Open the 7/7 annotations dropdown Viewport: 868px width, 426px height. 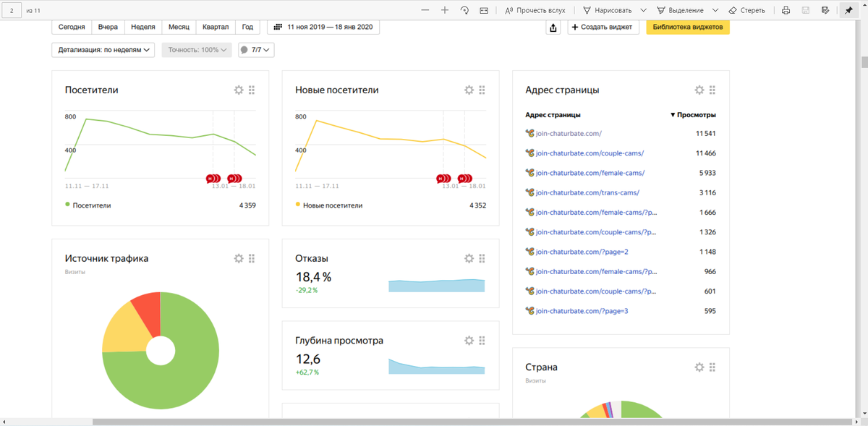pyautogui.click(x=256, y=50)
